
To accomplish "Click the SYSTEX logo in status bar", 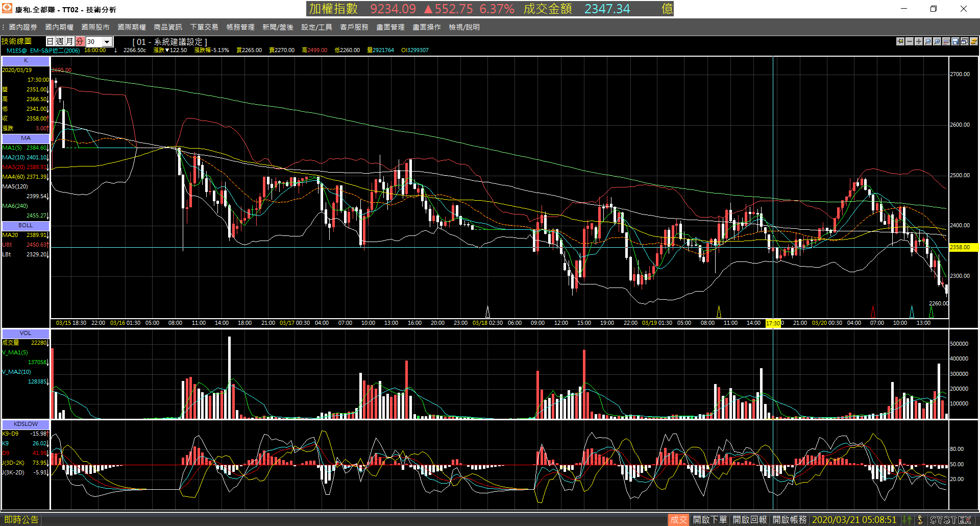I will [951, 520].
